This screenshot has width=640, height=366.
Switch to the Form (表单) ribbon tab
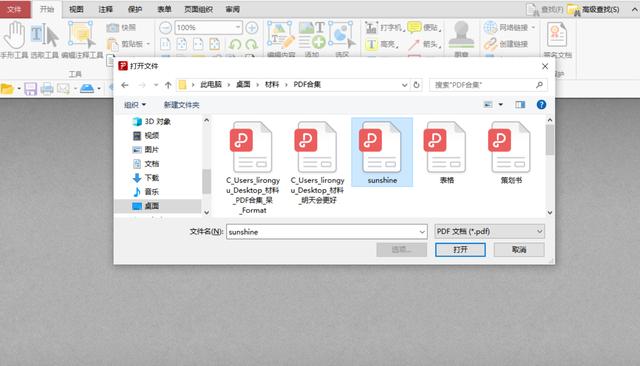coord(164,9)
